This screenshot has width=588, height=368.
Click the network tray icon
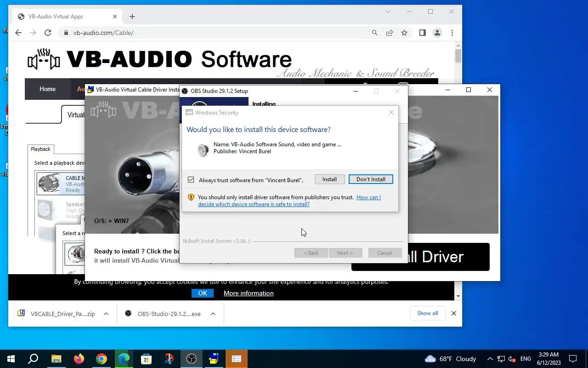pyautogui.click(x=501, y=359)
